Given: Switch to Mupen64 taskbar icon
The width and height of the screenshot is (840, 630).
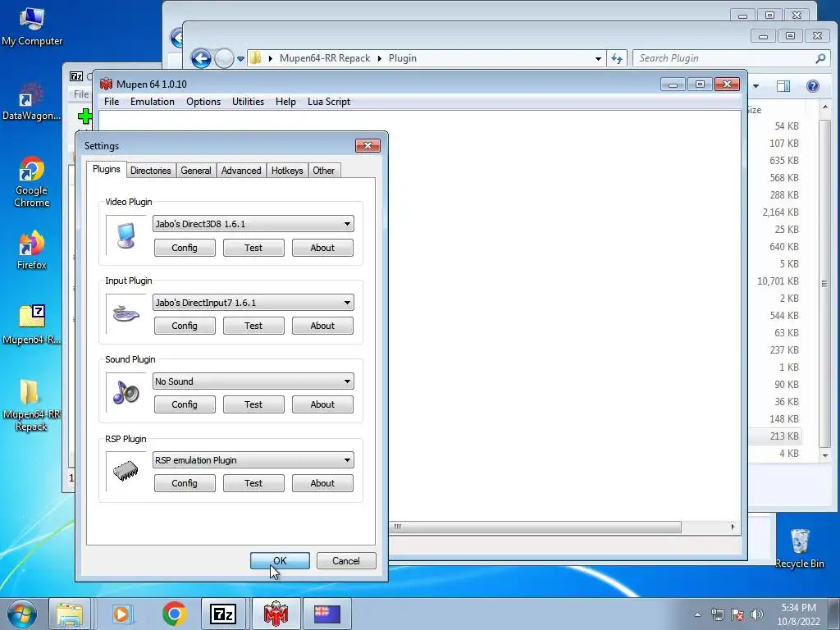Looking at the screenshot, I should tap(276, 614).
